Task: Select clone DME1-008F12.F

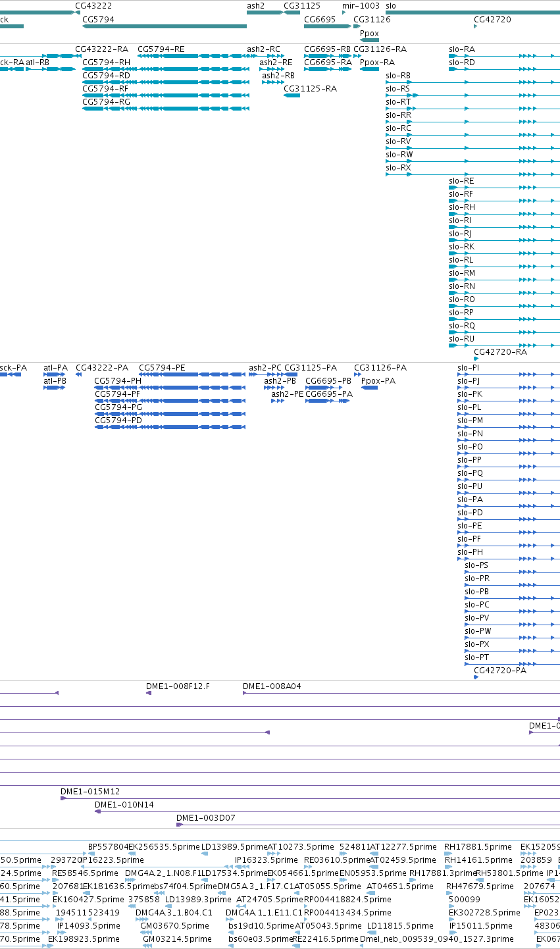Action: [x=178, y=686]
